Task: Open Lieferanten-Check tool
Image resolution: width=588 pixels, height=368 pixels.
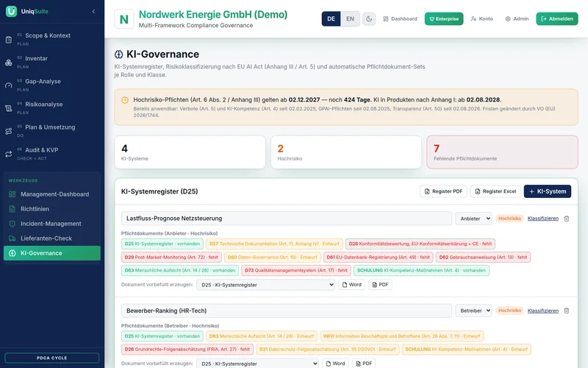Action: (x=51, y=238)
